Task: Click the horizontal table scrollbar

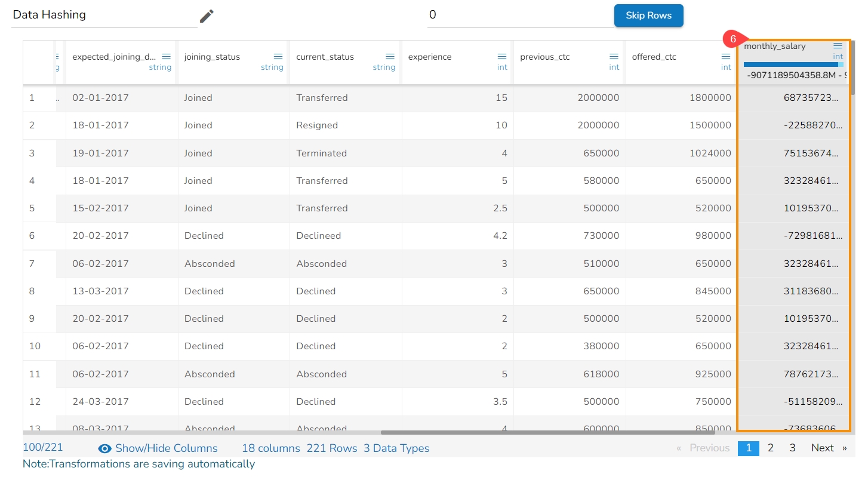Action: (547, 433)
